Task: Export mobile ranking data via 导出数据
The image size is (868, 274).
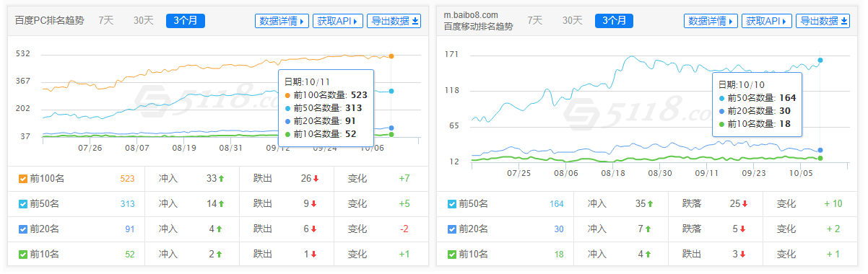Action: click(823, 21)
